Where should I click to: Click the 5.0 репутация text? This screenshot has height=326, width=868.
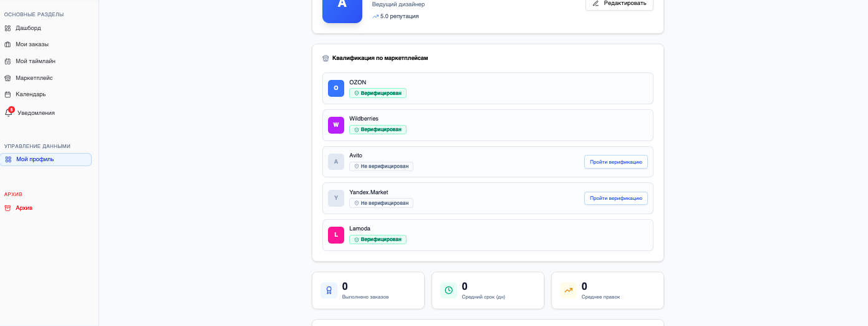(x=400, y=16)
